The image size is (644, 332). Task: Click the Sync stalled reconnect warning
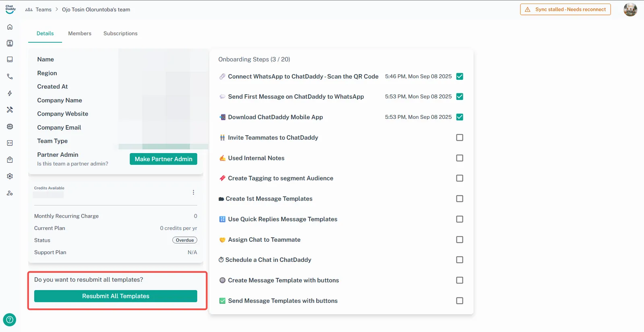[x=565, y=10]
